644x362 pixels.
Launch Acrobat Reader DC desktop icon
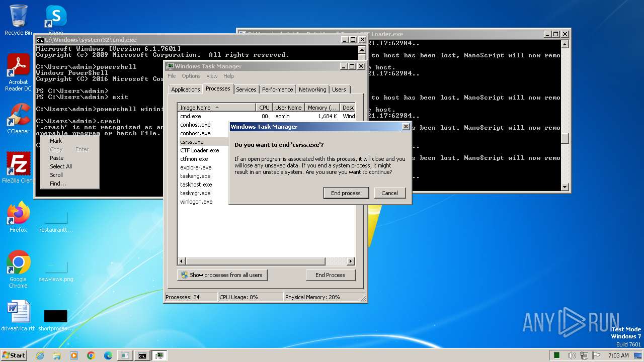click(18, 72)
